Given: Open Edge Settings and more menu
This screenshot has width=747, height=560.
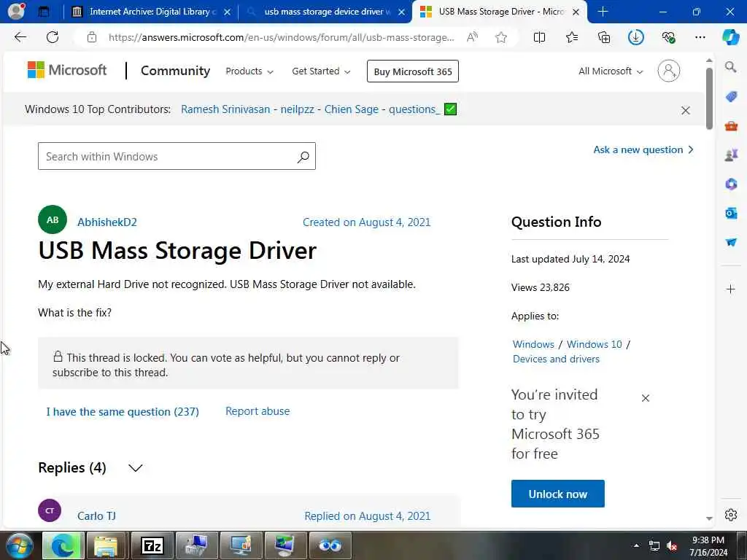Looking at the screenshot, I should coord(700,37).
